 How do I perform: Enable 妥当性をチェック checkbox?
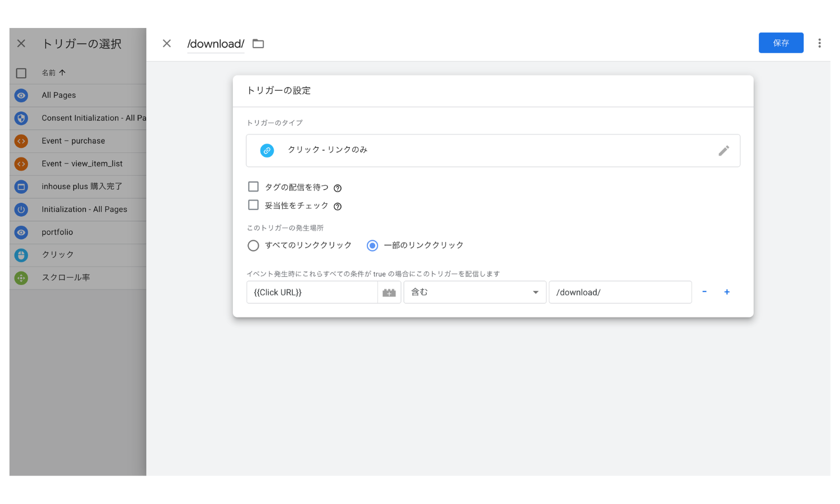pos(253,205)
